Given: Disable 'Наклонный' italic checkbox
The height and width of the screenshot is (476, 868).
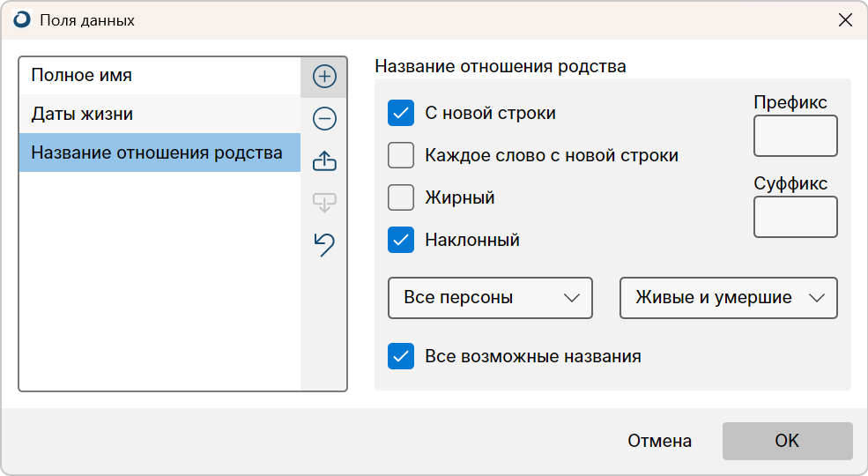Looking at the screenshot, I should coord(401,240).
